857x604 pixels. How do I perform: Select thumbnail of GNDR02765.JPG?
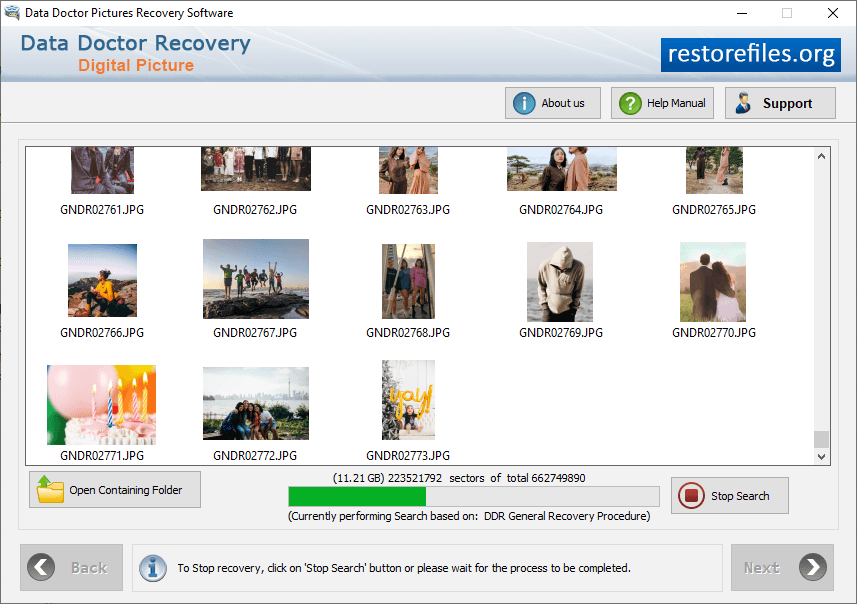[714, 170]
